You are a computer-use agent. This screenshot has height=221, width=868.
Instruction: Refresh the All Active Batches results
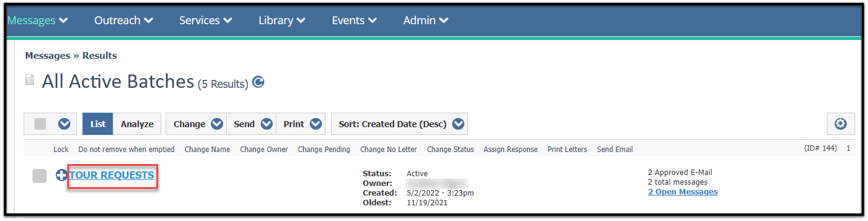[x=258, y=82]
